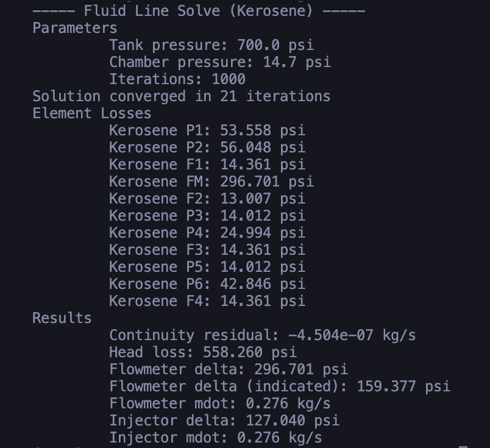Select the Kerosene P4 24.994 psi line

[x=207, y=233]
